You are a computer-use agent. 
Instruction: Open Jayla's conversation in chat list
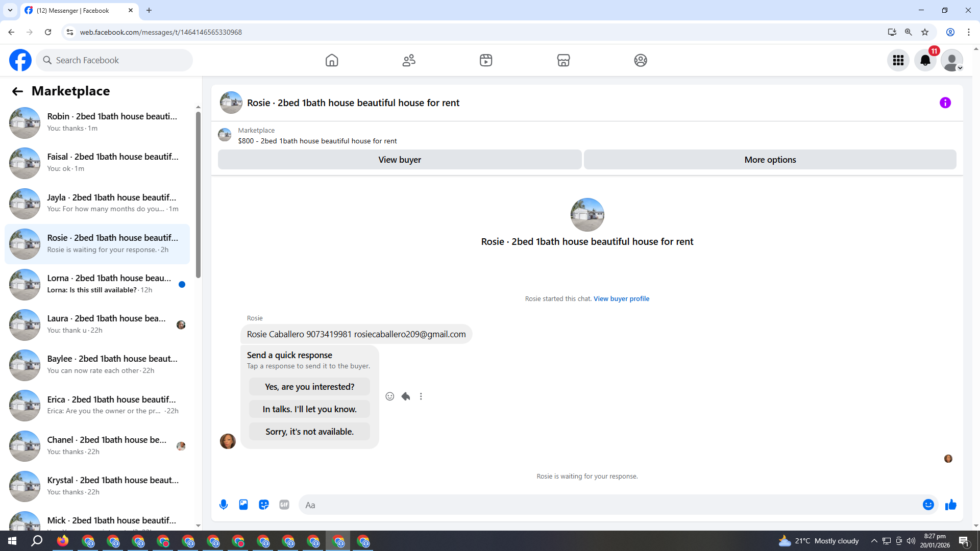tap(97, 203)
